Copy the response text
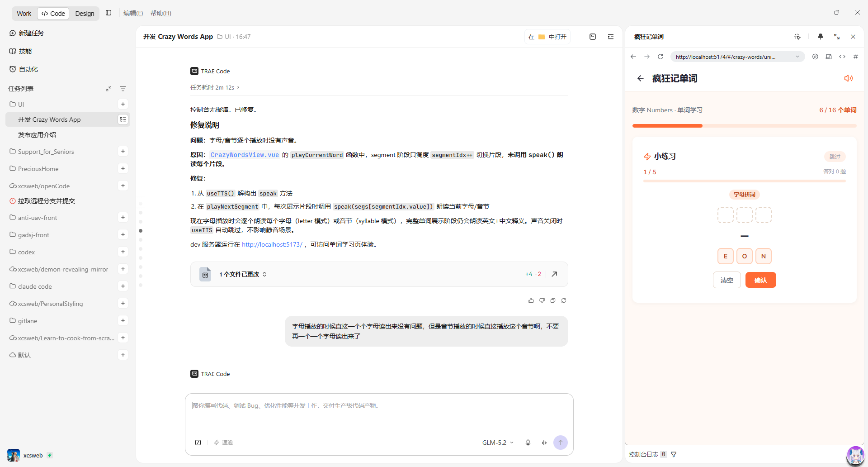Image resolution: width=868 pixels, height=467 pixels. (553, 300)
